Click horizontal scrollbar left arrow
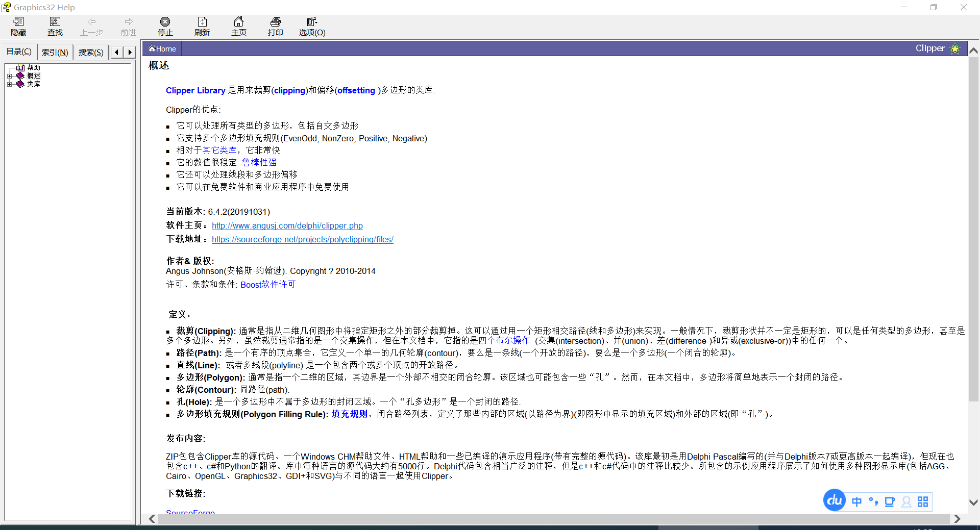The image size is (980, 530). (x=152, y=519)
